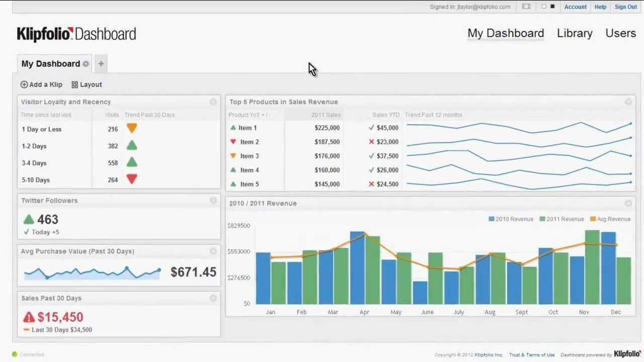Enter fullscreen mode via the top bar icon

tap(526, 7)
